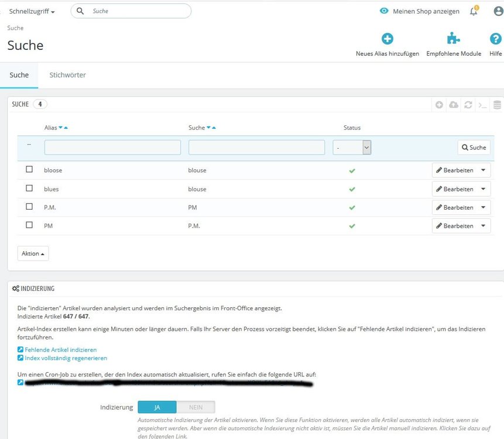
Task: Click Fehlende Artikel indizieren link
Action: [61, 349]
